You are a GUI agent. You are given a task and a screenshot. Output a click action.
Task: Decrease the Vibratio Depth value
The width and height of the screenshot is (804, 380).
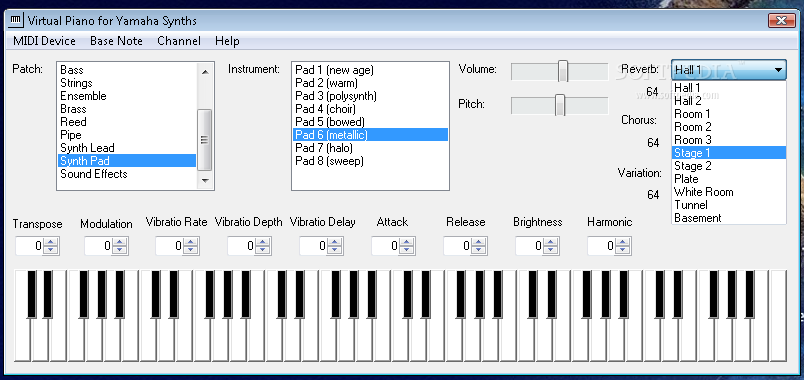(x=263, y=250)
